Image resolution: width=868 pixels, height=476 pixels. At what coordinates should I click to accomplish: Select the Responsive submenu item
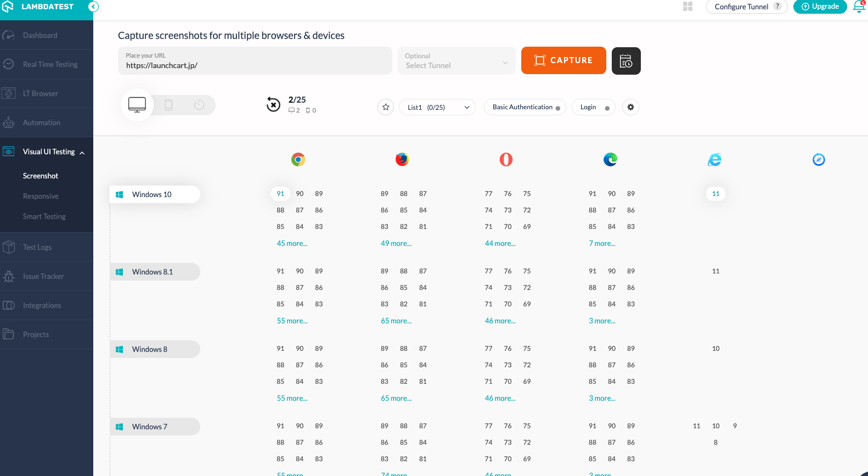41,196
